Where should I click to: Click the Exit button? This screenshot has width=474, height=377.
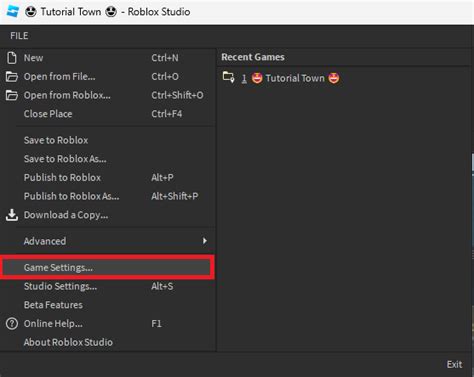click(x=454, y=364)
